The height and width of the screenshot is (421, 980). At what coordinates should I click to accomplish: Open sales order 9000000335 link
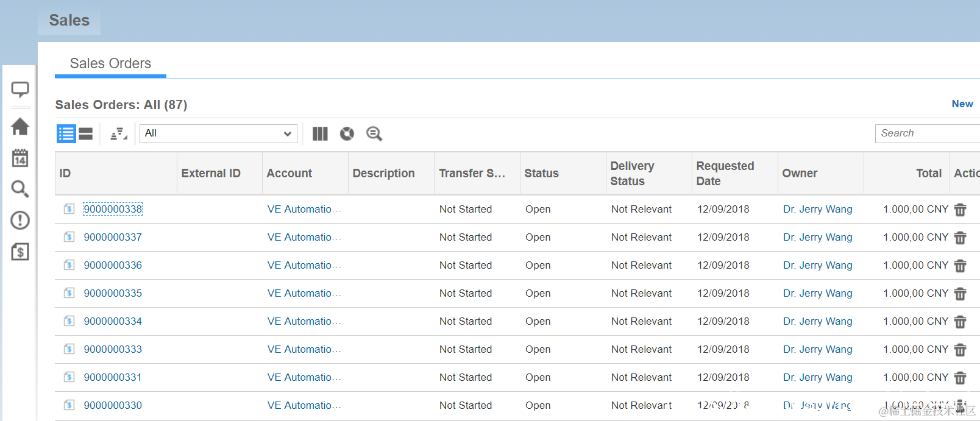[113, 293]
